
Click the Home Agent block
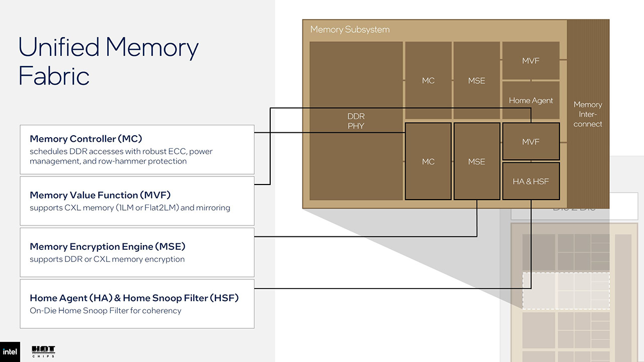pyautogui.click(x=531, y=100)
